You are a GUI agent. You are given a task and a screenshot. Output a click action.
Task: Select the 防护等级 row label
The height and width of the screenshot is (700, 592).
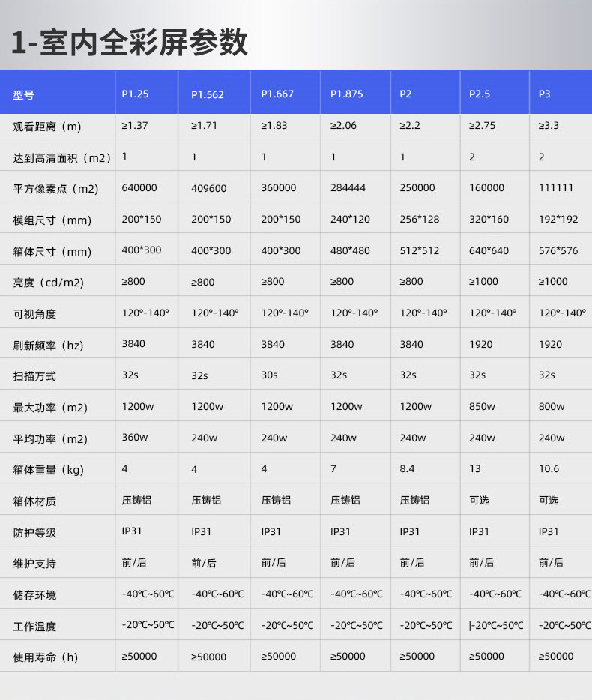pos(34,533)
